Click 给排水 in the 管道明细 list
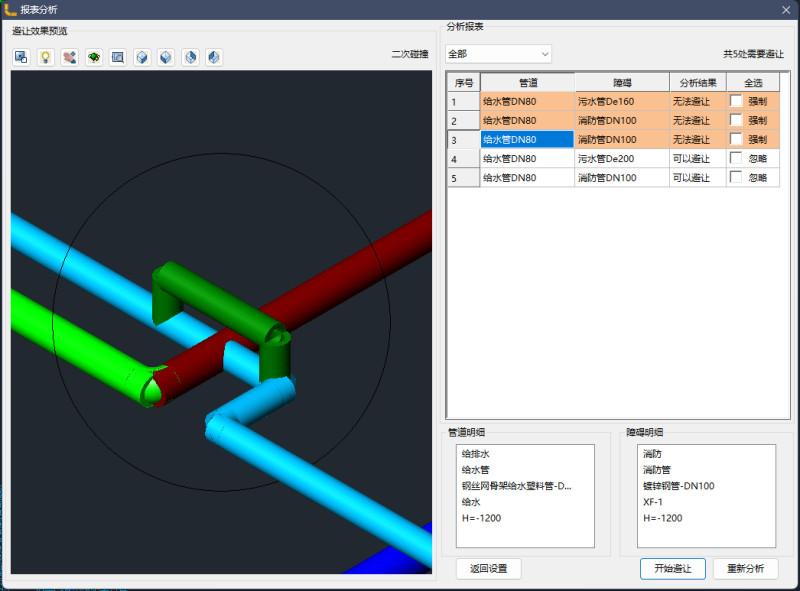The height and width of the screenshot is (591, 800). pos(476,454)
